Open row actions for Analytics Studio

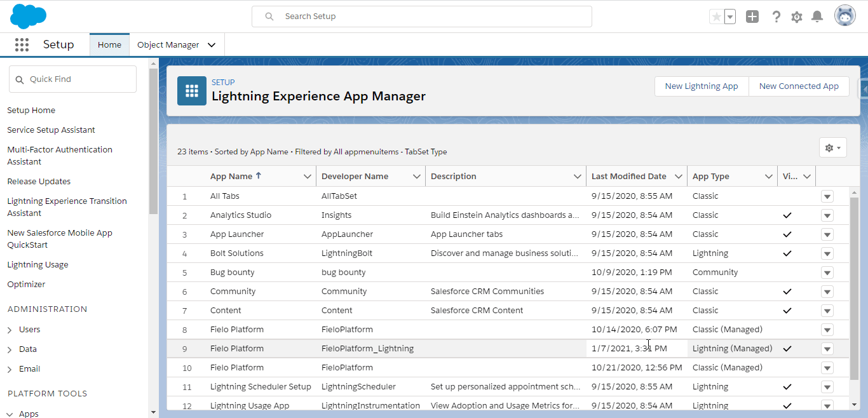coord(827,215)
